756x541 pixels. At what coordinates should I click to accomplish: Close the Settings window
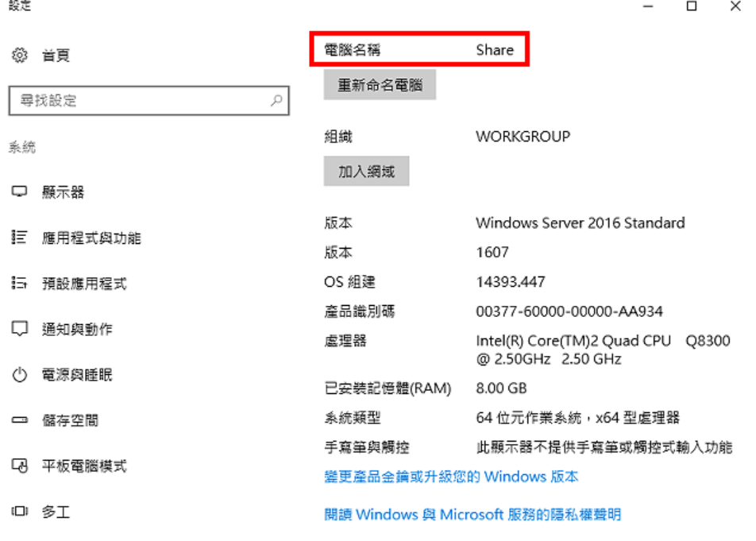point(735,6)
